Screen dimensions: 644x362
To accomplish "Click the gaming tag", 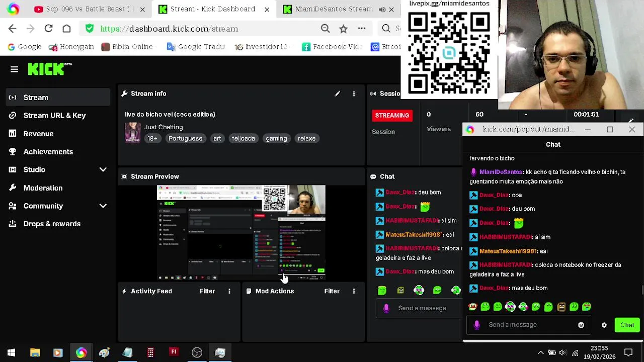I will click(x=276, y=138).
